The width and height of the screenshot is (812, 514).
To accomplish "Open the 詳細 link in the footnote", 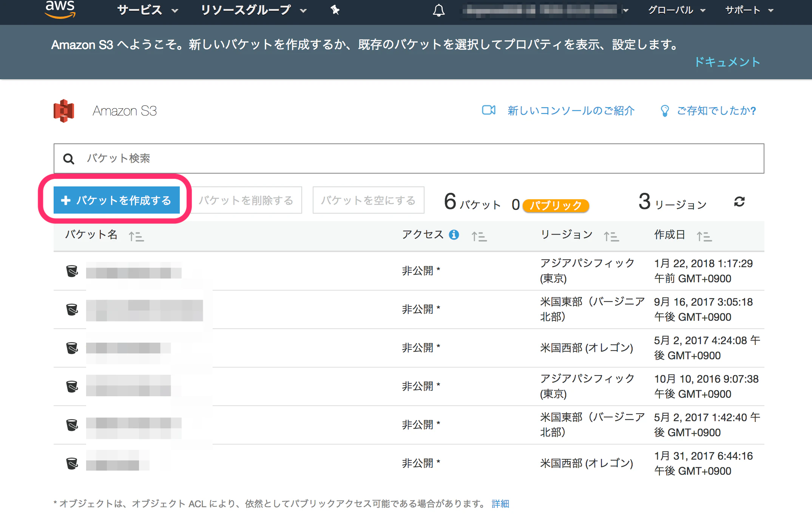I will click(500, 504).
